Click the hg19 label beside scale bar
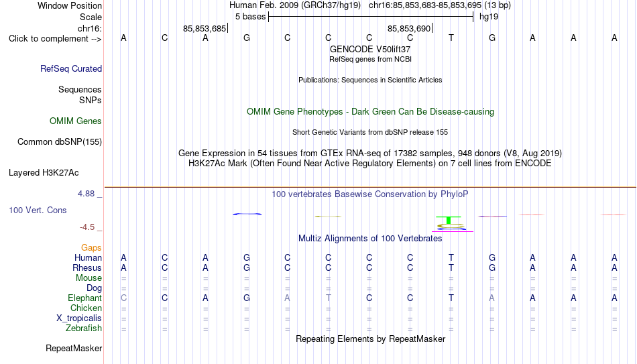The height and width of the screenshot is (364, 637). tap(489, 17)
